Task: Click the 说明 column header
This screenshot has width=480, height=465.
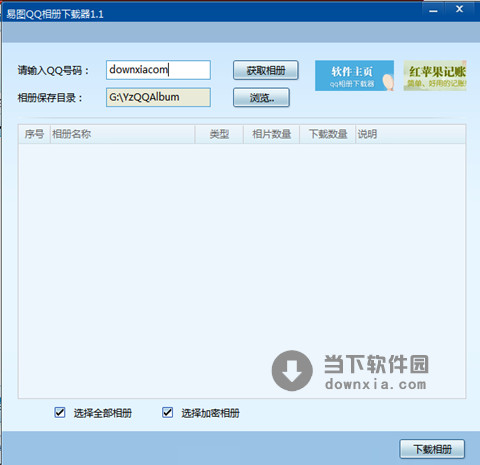Action: pyautogui.click(x=410, y=134)
